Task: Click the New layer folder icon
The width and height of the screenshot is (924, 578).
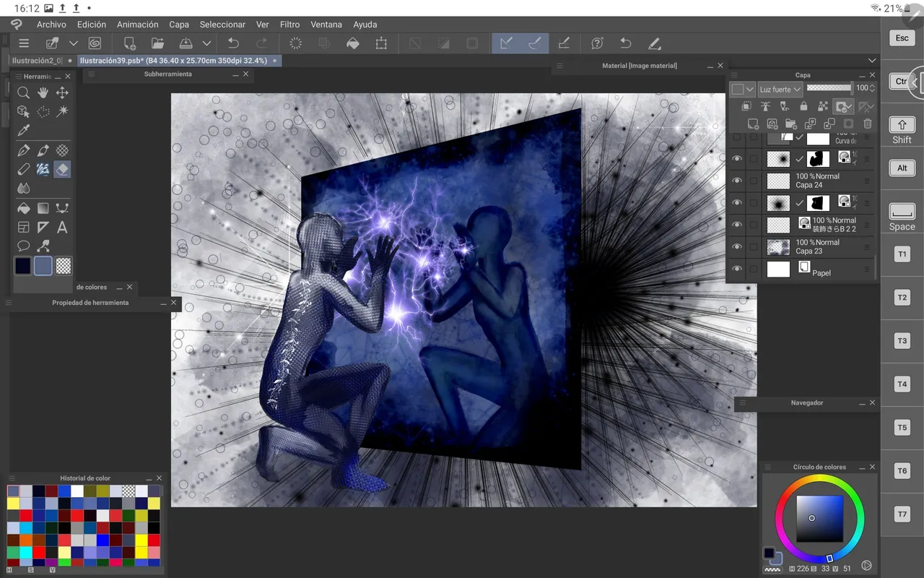Action: tap(791, 124)
